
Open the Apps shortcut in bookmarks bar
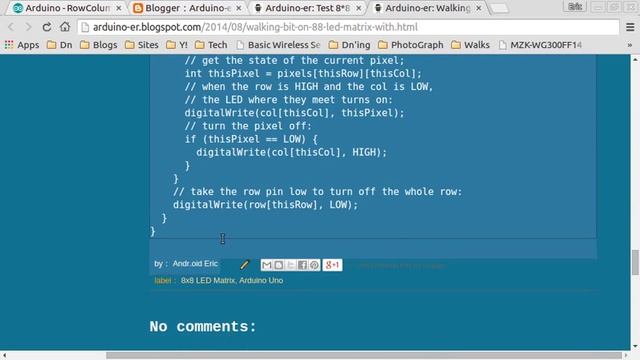[22, 45]
